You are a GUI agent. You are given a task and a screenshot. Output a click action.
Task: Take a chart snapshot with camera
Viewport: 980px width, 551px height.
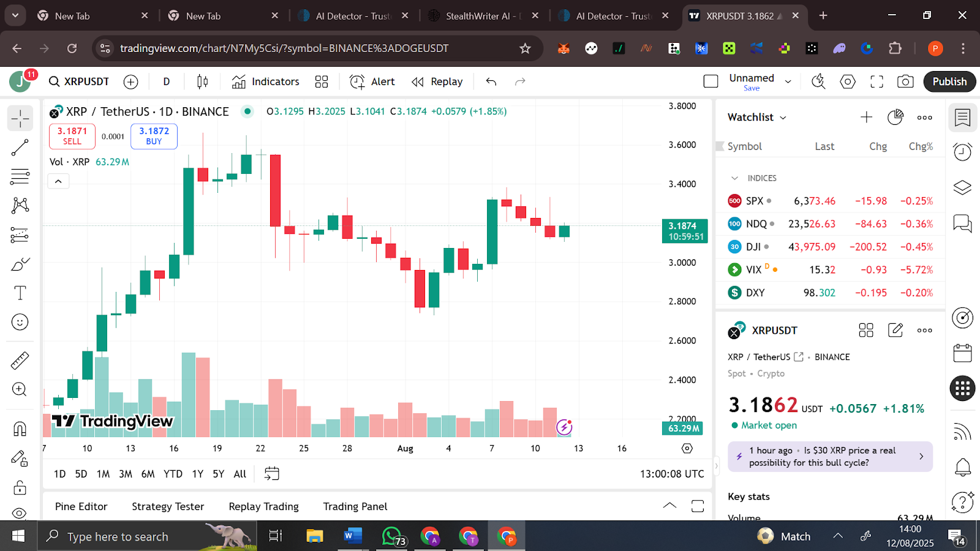(x=905, y=81)
